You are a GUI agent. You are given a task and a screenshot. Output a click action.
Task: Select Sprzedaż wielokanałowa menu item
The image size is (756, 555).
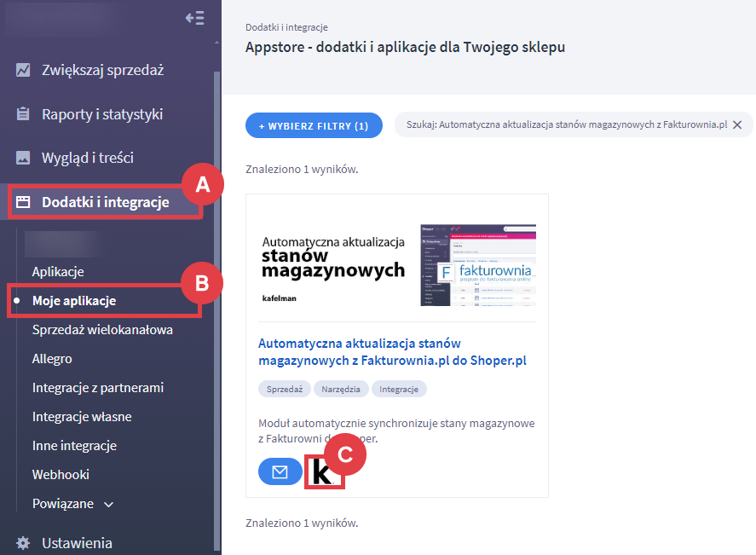pyautogui.click(x=102, y=330)
